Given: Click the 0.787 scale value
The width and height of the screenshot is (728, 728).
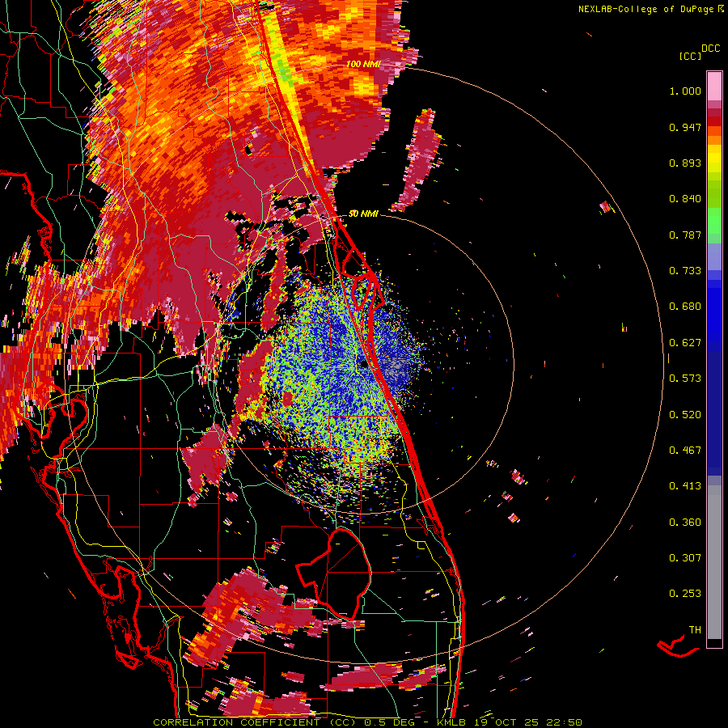Looking at the screenshot, I should pyautogui.click(x=685, y=235).
